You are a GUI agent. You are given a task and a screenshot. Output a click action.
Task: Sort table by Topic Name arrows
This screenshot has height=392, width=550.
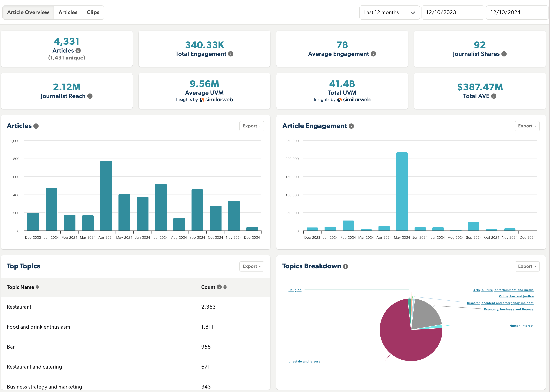tap(37, 287)
